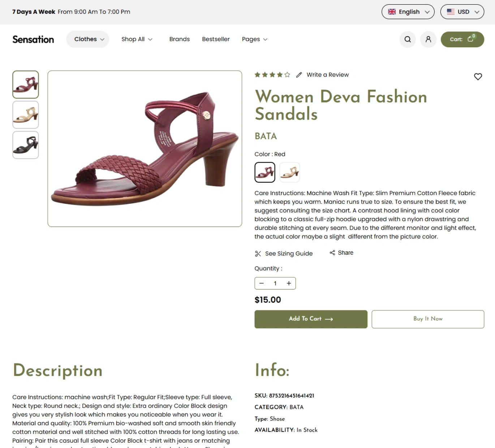Click the Add To Cart button
Viewport: 495px width, 448px height.
click(311, 319)
